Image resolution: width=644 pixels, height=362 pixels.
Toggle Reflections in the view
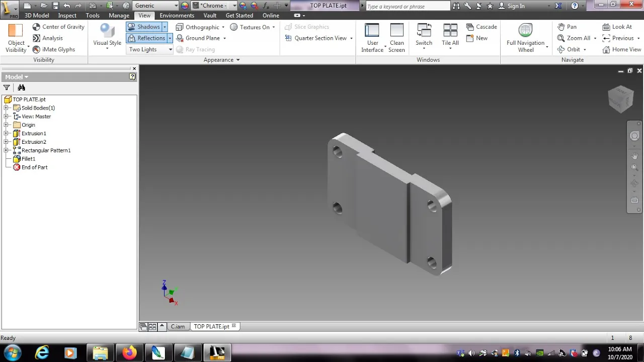[146, 38]
